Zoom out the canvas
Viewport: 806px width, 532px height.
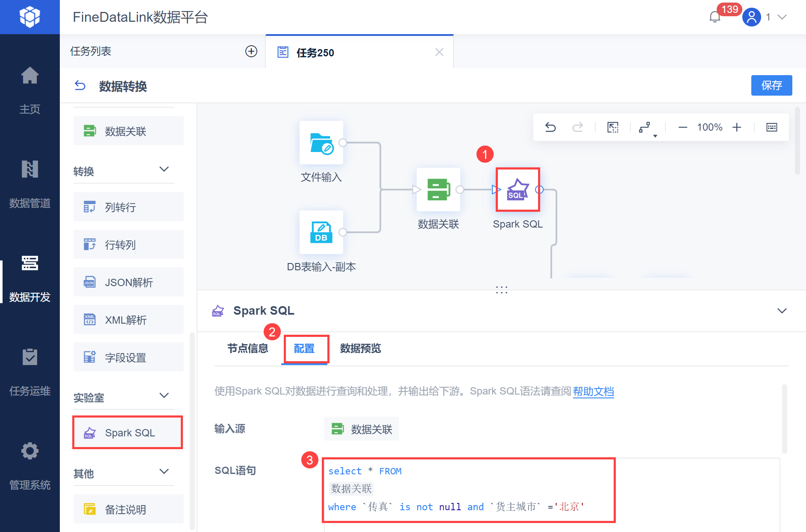(x=683, y=127)
